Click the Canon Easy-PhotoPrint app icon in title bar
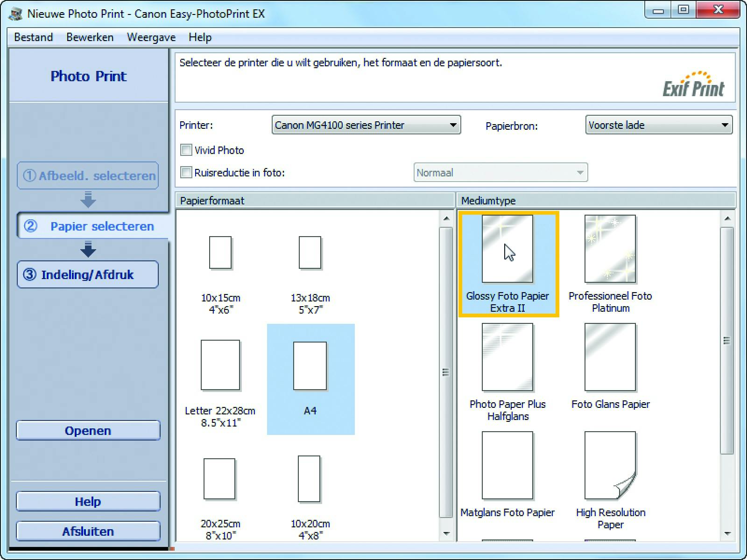747x560 pixels. click(16, 14)
